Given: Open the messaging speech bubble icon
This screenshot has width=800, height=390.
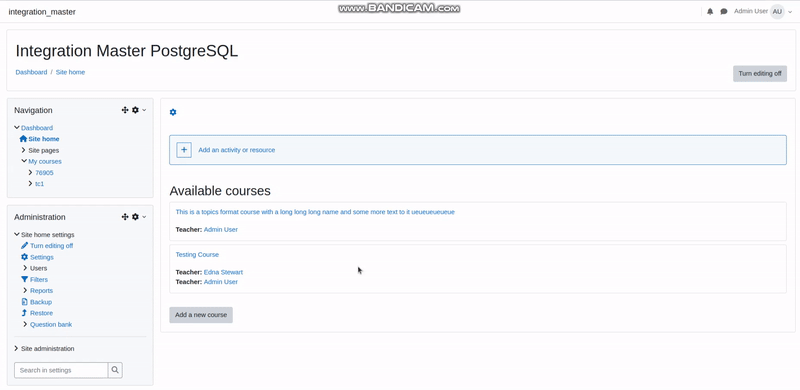Looking at the screenshot, I should 723,11.
